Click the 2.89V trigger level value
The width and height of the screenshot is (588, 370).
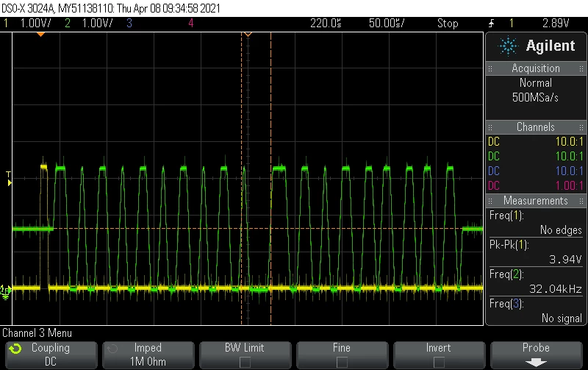pyautogui.click(x=556, y=24)
